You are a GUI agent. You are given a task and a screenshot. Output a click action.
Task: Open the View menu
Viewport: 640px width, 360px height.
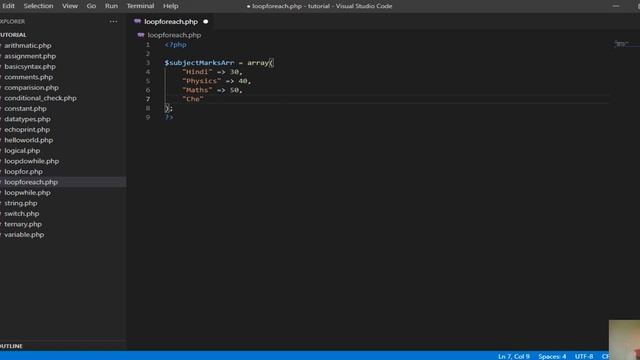(x=70, y=6)
